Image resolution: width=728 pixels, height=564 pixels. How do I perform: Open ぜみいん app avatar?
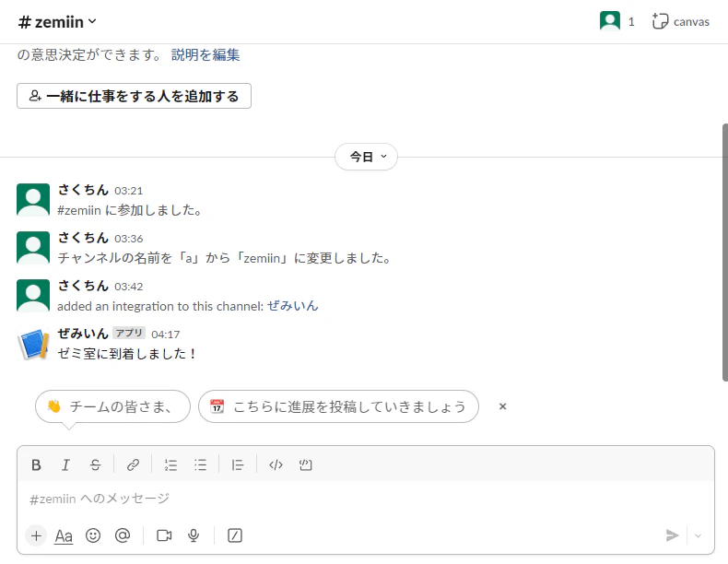pyautogui.click(x=33, y=344)
